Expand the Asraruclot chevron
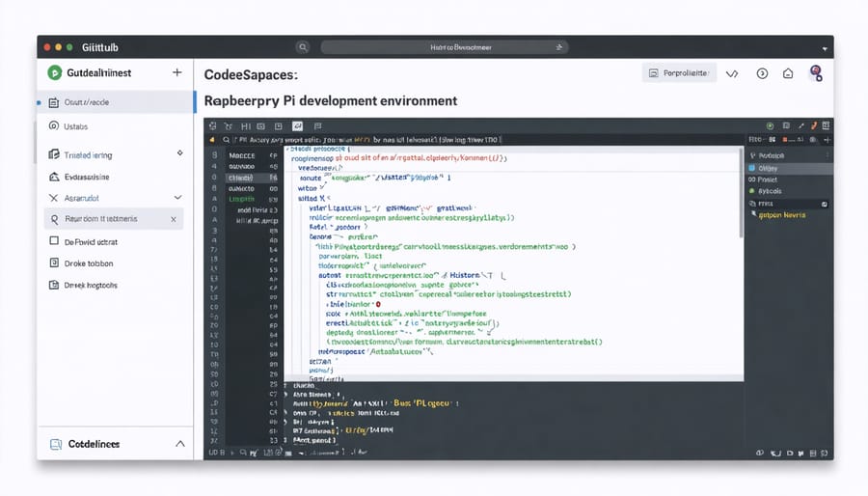The image size is (868, 496). pos(177,197)
